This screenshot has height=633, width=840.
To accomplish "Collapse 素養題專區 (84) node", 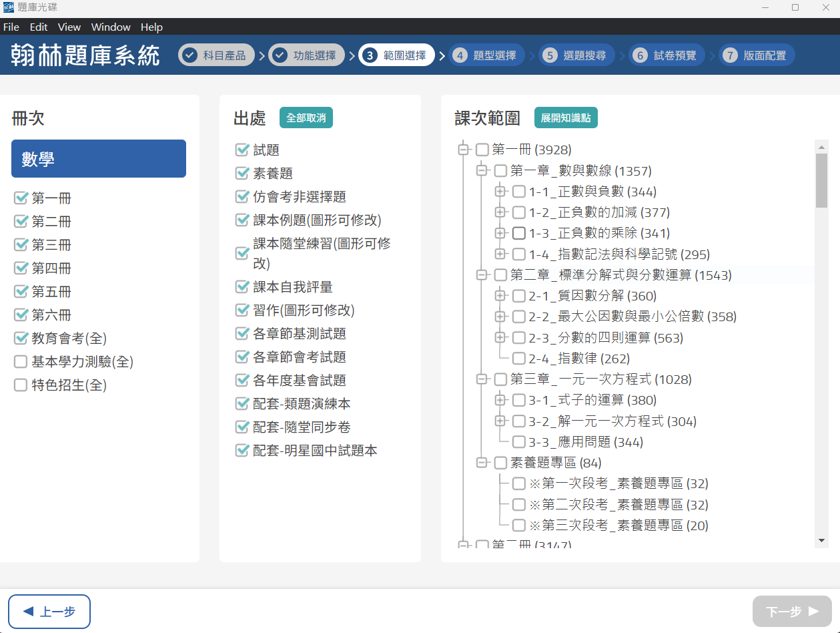I will coord(482,463).
